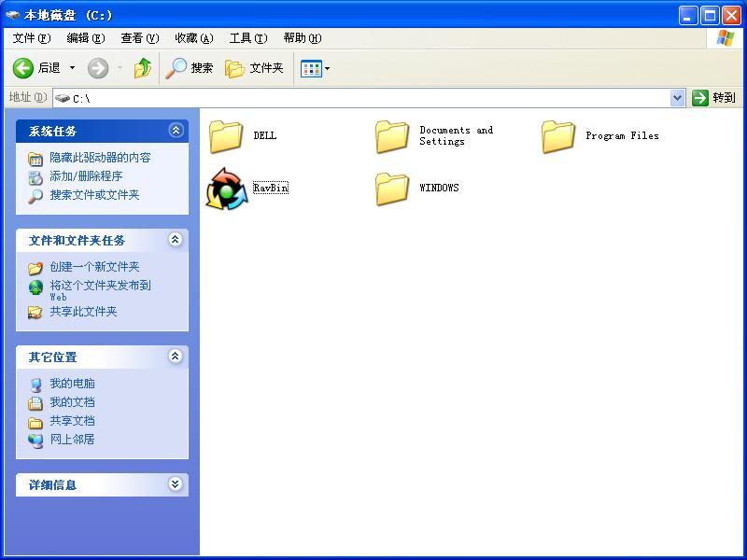The height and width of the screenshot is (560, 747).
Task: Collapse the 其它位置 panel
Action: click(176, 357)
